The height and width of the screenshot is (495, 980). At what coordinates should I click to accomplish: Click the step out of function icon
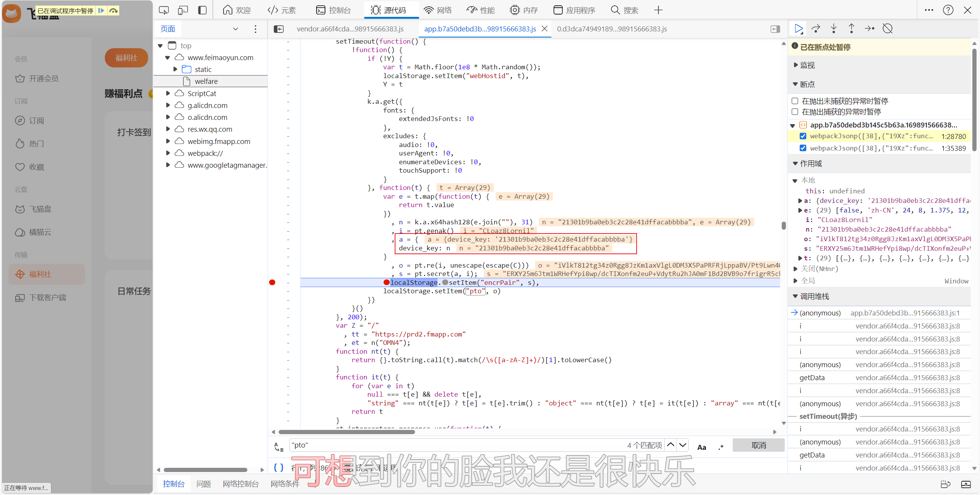(851, 29)
